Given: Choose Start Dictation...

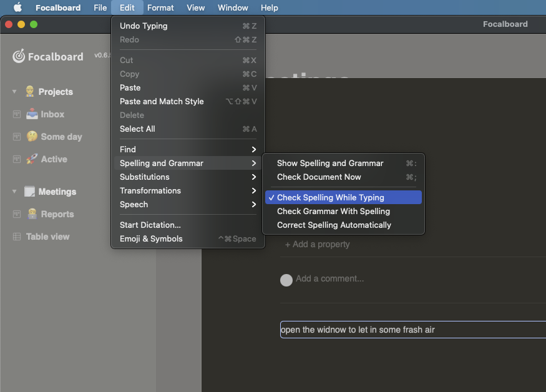Looking at the screenshot, I should [188, 225].
